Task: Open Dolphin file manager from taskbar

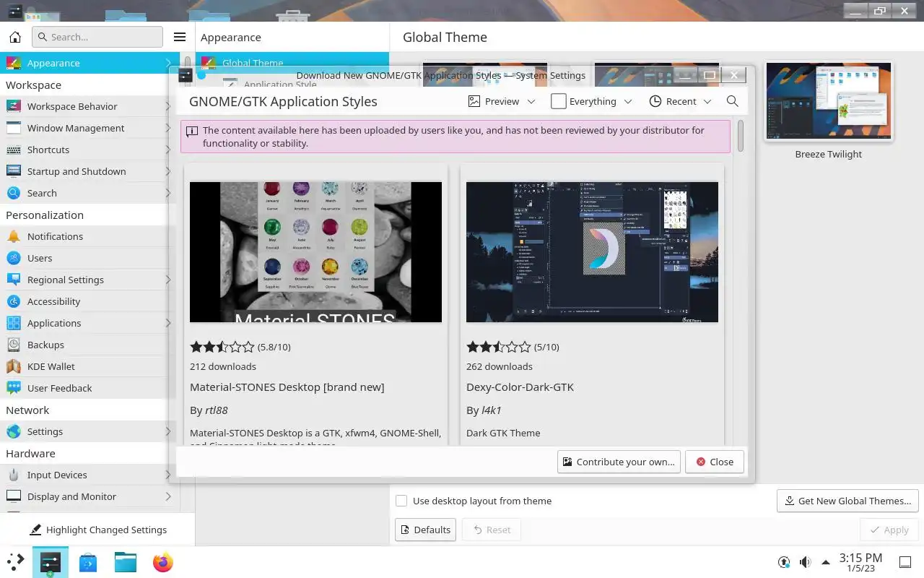Action: click(x=126, y=562)
